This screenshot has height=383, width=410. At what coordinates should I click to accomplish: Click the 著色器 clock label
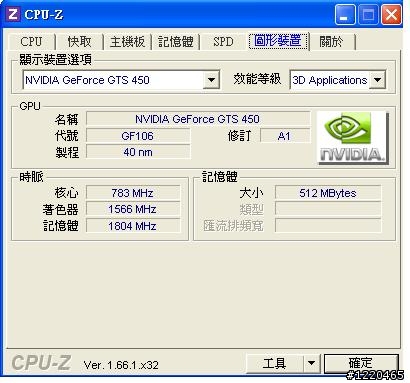[x=61, y=209]
